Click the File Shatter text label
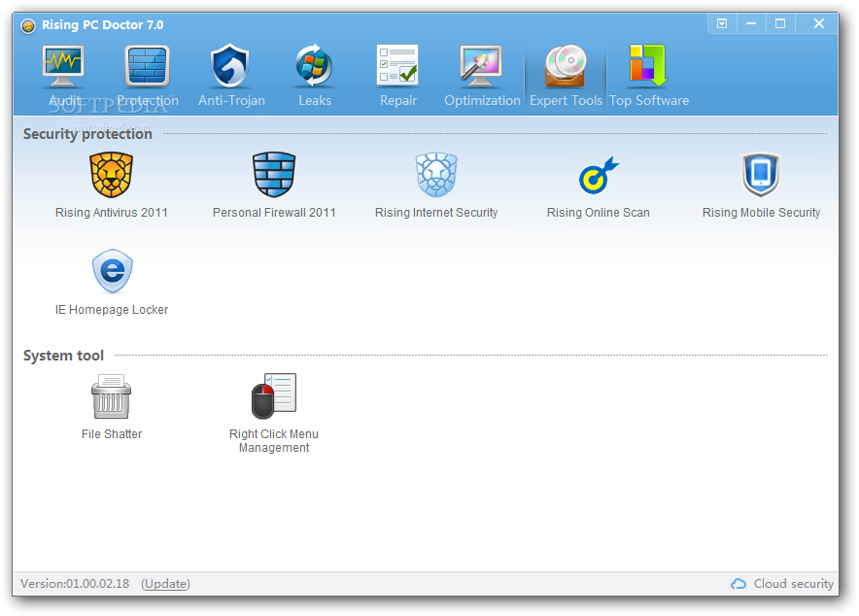 coord(111,434)
